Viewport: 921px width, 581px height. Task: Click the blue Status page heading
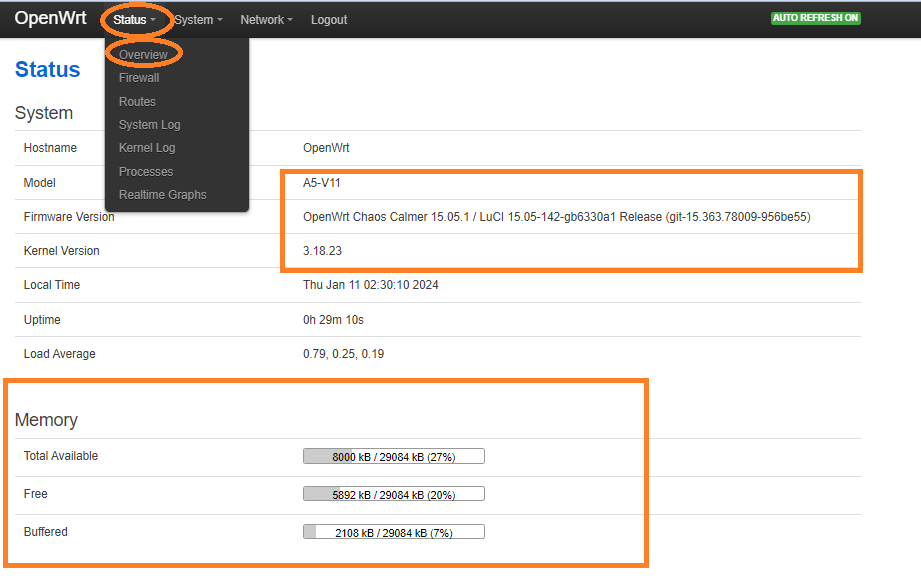coord(48,69)
